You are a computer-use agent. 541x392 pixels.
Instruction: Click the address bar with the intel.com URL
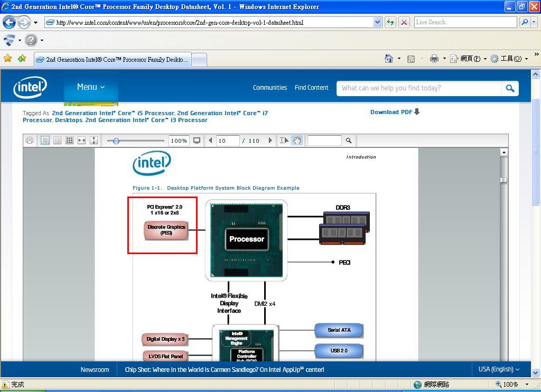click(209, 22)
